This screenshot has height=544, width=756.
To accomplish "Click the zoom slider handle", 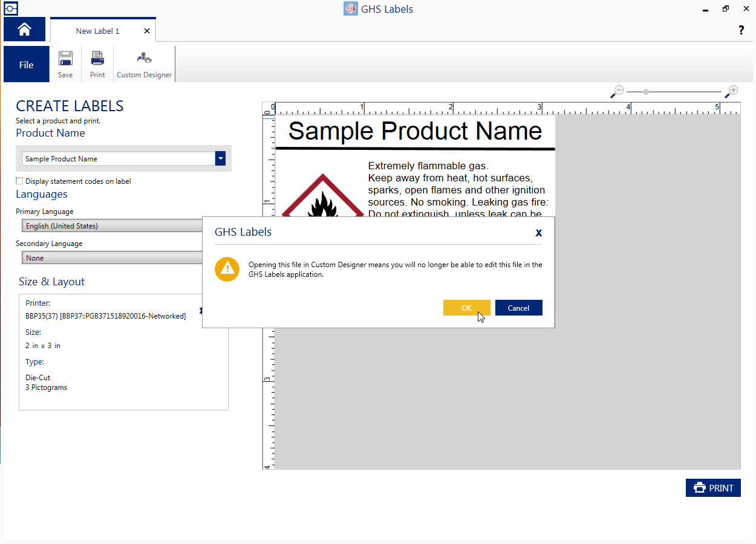I will pyautogui.click(x=646, y=92).
